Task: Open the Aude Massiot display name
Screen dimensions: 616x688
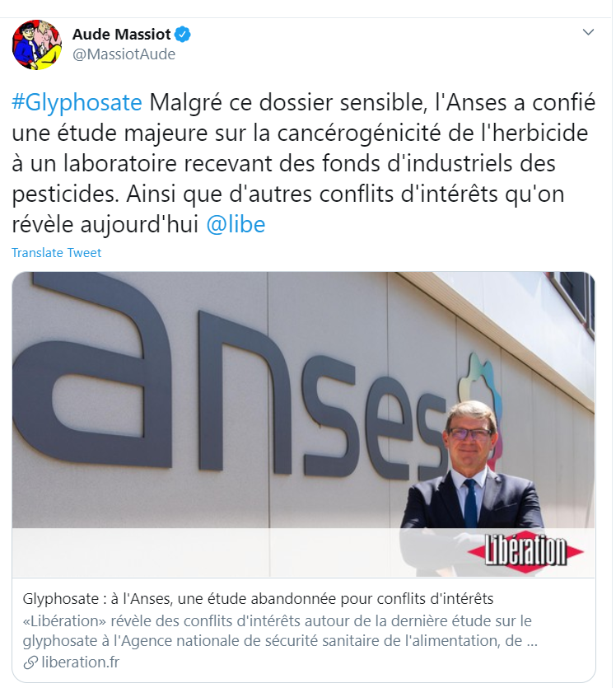Action: pyautogui.click(x=121, y=35)
